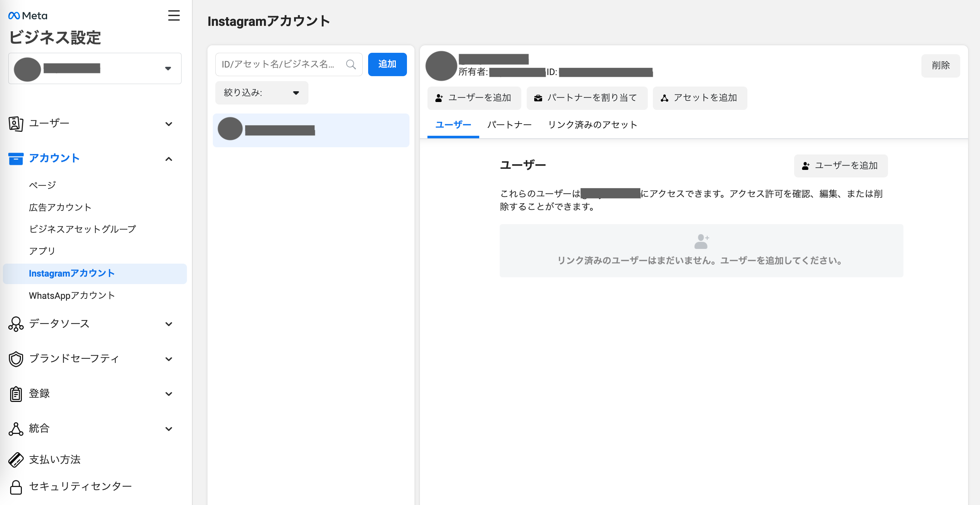
Task: Open ビジネスアセットグループ in the sidebar
Action: click(83, 229)
